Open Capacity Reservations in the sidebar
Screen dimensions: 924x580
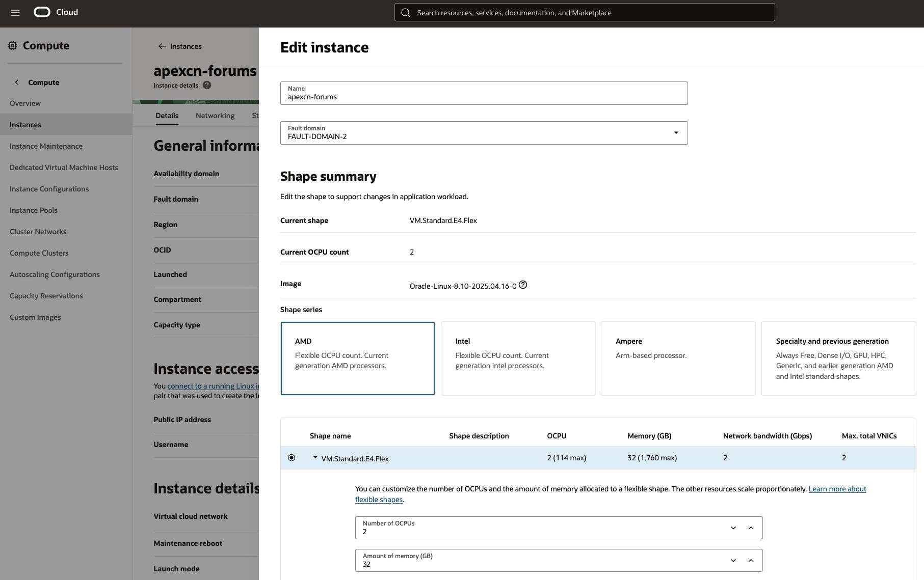(46, 296)
